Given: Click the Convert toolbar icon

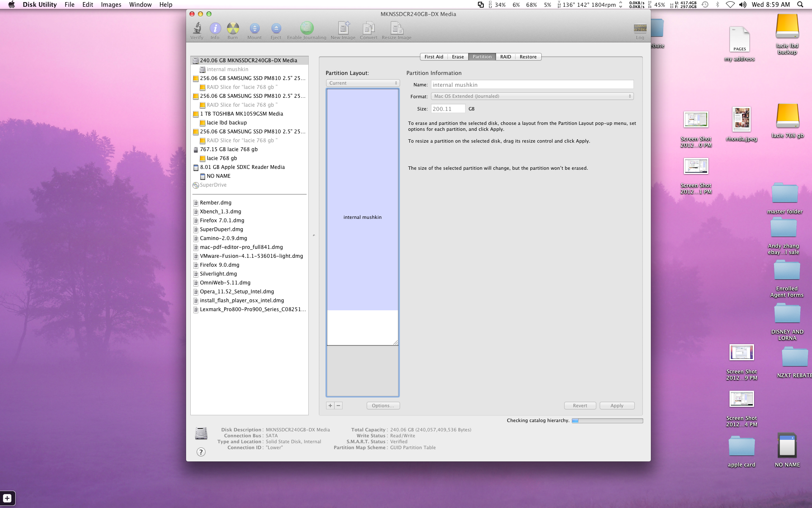Looking at the screenshot, I should tap(368, 28).
